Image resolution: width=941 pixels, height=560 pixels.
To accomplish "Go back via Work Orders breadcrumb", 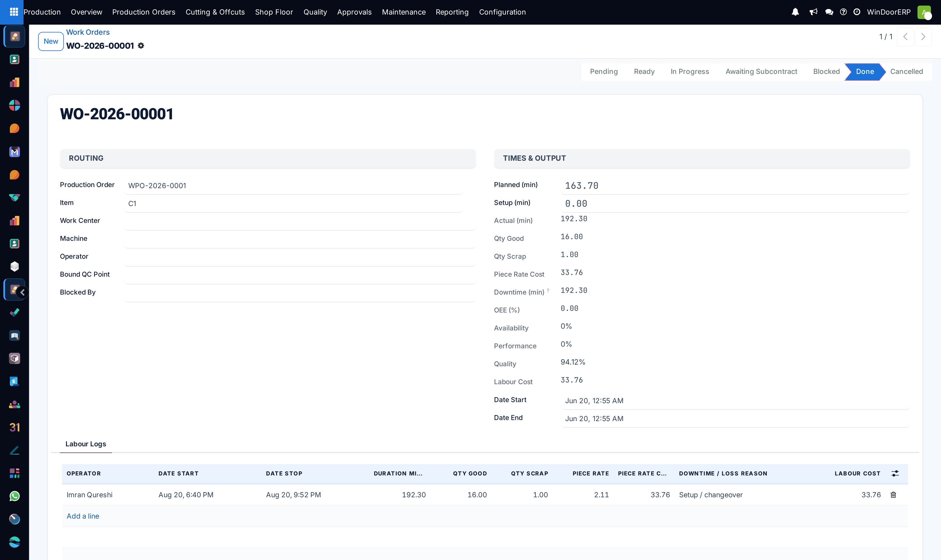I will point(88,32).
